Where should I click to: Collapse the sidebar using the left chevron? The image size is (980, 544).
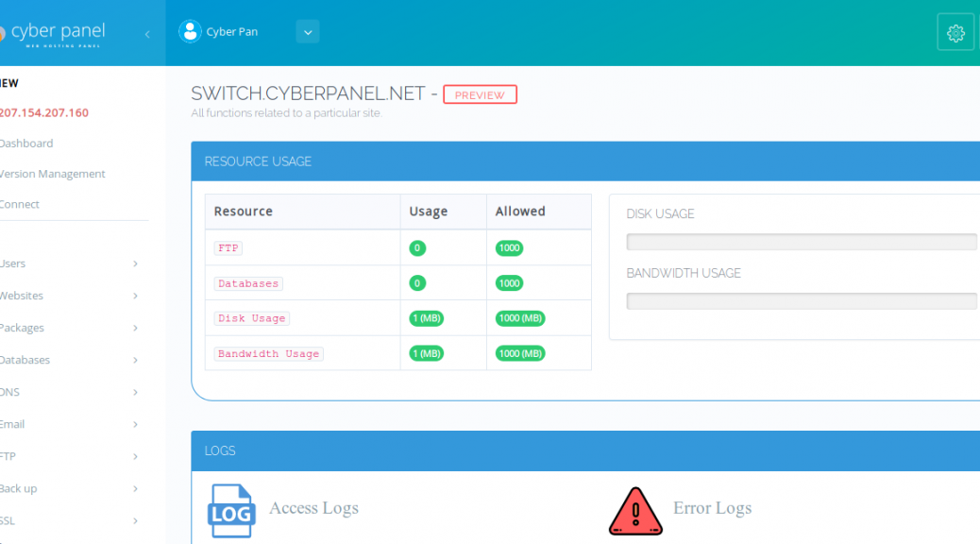(146, 31)
